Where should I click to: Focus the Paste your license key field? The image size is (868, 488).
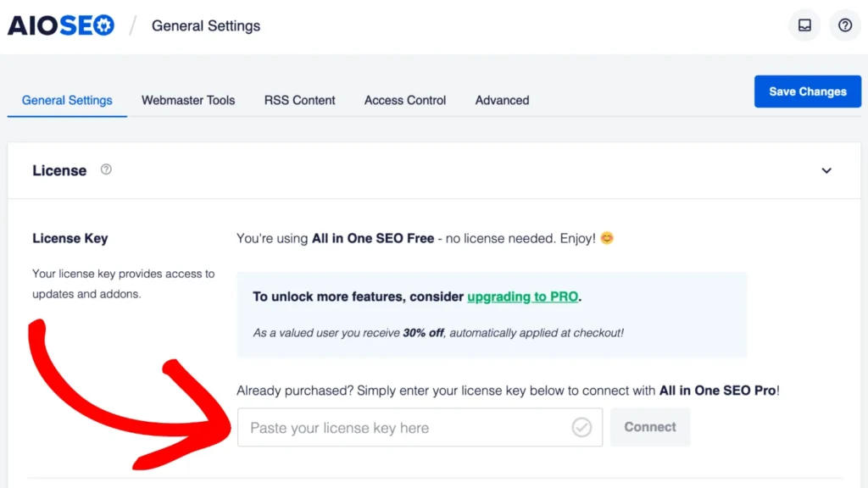coord(420,427)
